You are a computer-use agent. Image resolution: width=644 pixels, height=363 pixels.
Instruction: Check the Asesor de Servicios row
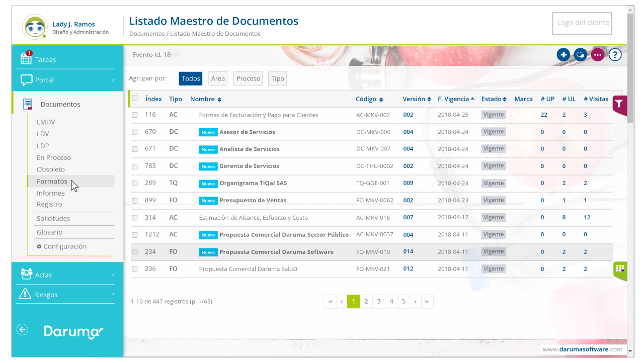click(x=134, y=132)
